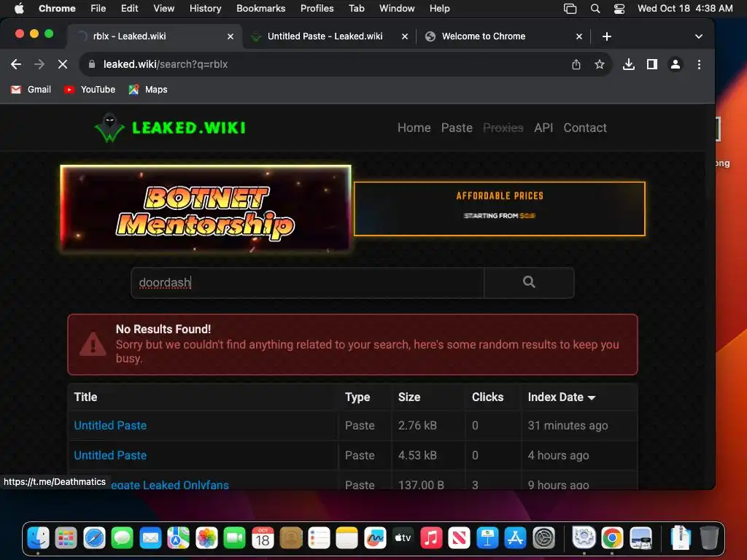Close the rblx - Leaked.wiki tab

(231, 36)
